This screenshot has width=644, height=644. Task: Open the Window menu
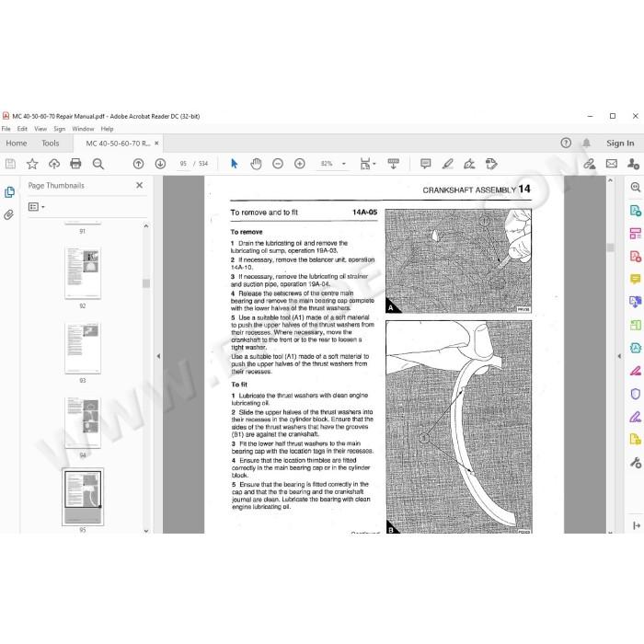click(83, 129)
